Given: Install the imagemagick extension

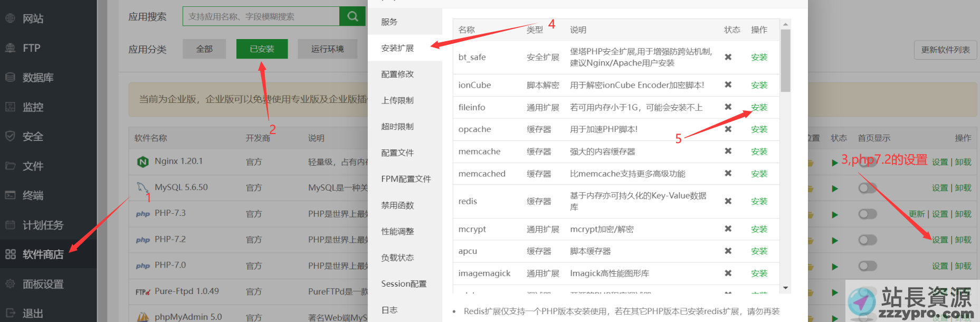Looking at the screenshot, I should [x=759, y=273].
